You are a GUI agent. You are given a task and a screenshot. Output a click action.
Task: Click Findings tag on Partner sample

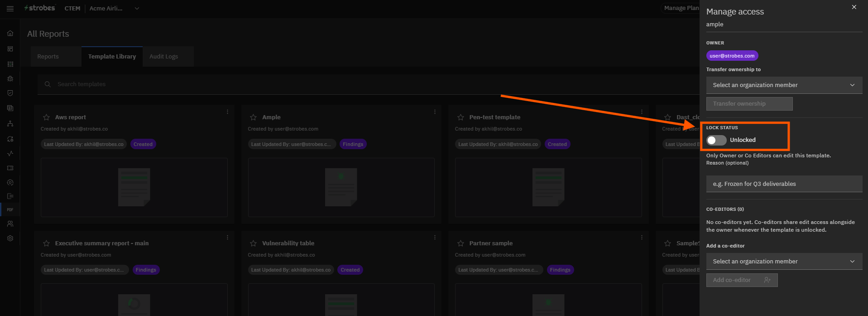click(x=560, y=270)
